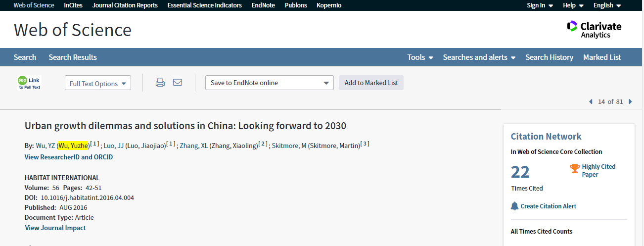Viewport: 644px width, 246px height.
Task: Click the citation alert bell icon
Action: (x=514, y=206)
